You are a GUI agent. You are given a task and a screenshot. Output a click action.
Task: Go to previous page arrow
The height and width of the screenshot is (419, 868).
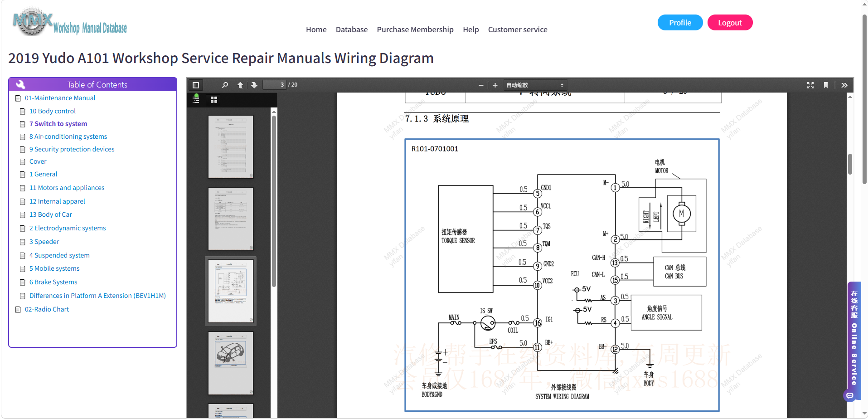point(240,85)
